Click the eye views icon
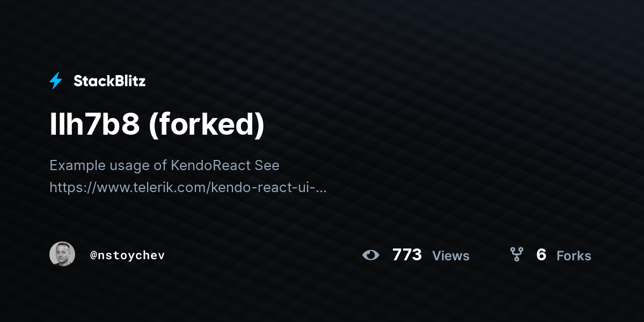 [x=371, y=255]
